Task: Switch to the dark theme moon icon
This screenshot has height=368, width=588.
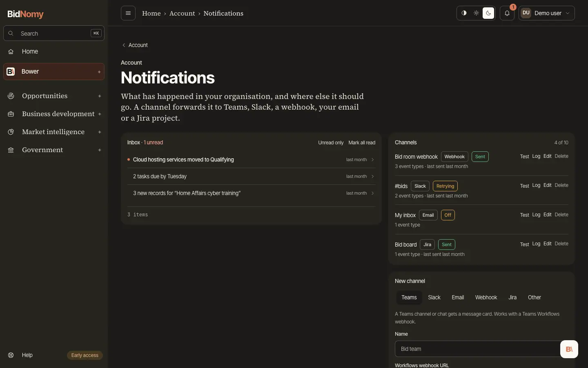Action: coord(488,13)
